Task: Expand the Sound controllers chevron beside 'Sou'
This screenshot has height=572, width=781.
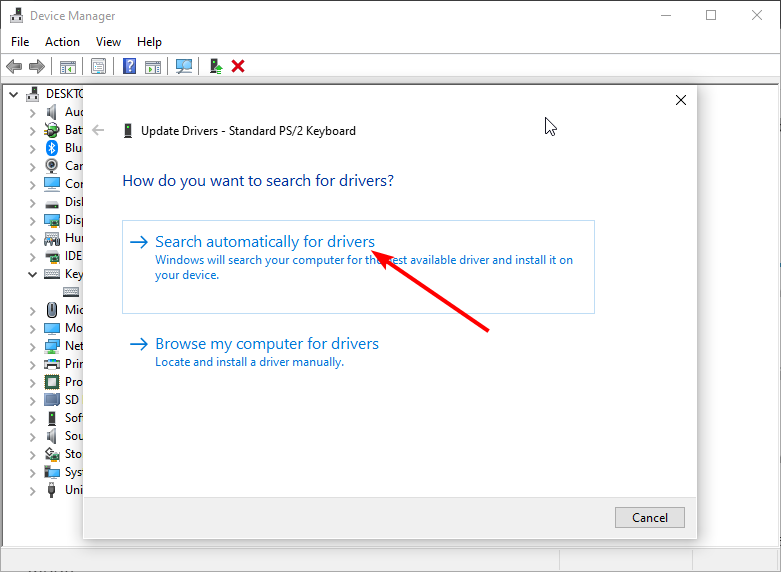Action: (32, 436)
